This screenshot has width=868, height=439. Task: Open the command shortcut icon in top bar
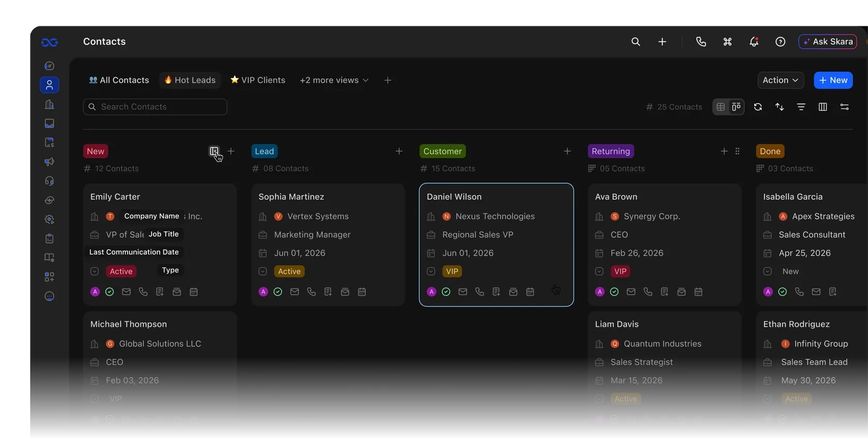[727, 42]
